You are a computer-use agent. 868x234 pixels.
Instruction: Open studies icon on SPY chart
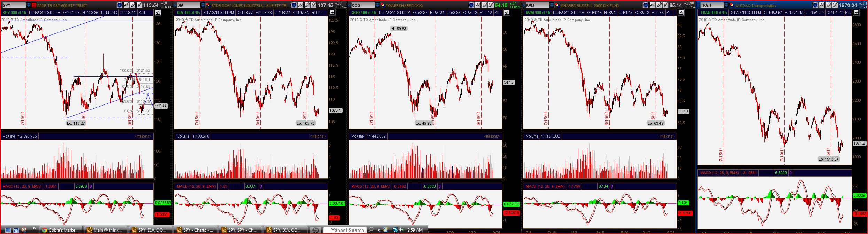coord(126,5)
